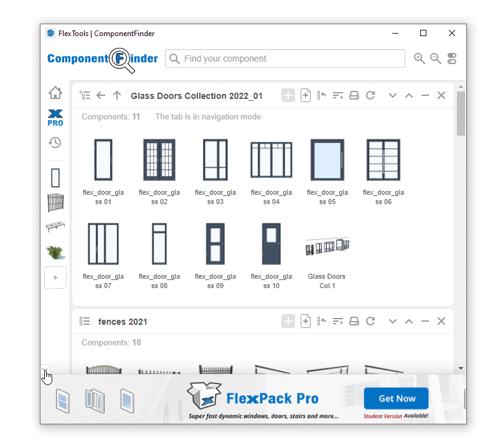The width and height of the screenshot is (498, 448).
Task: Select flex_door_glass 10 thumbnail
Action: coord(271,244)
